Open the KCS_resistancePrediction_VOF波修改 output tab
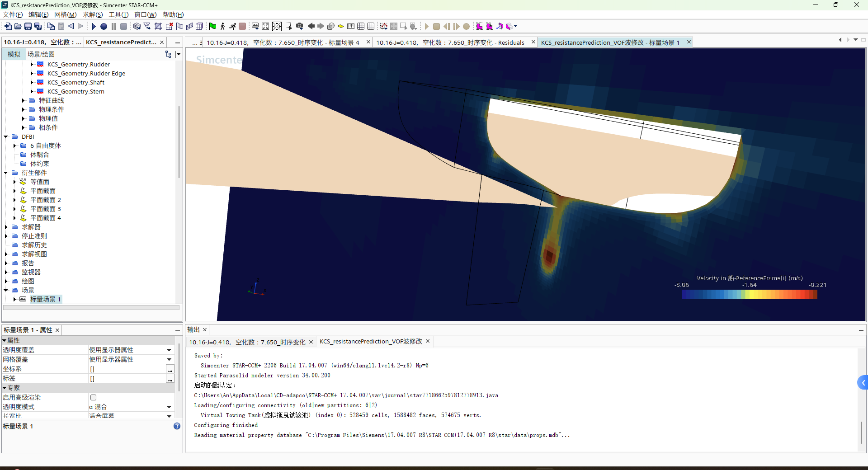Image resolution: width=868 pixels, height=470 pixels. [371, 342]
